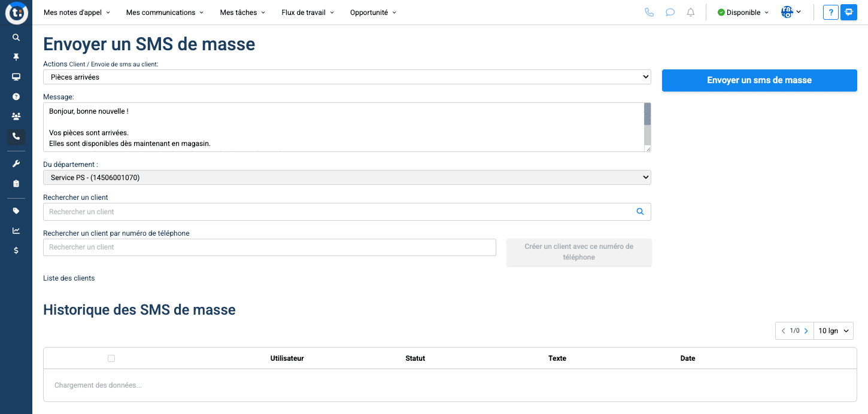Viewport: 868px width, 414px height.
Task: Click the clipboard sidebar icon
Action: (16, 183)
